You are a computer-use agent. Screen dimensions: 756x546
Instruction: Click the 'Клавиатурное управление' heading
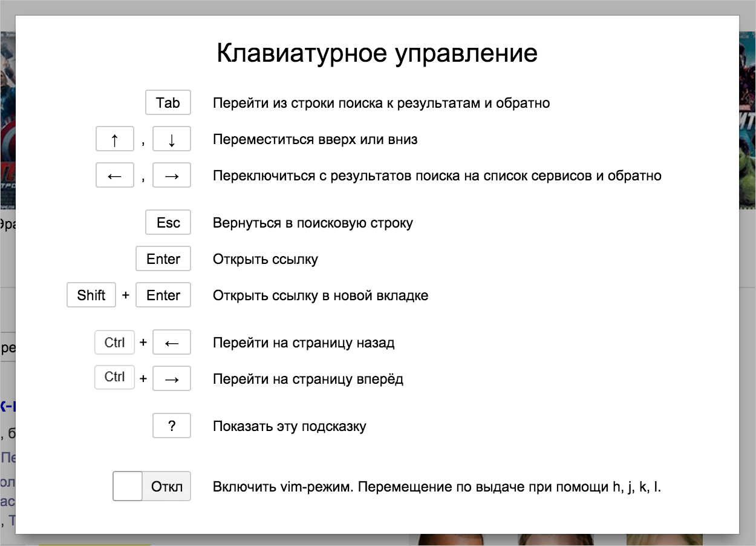[x=377, y=53]
